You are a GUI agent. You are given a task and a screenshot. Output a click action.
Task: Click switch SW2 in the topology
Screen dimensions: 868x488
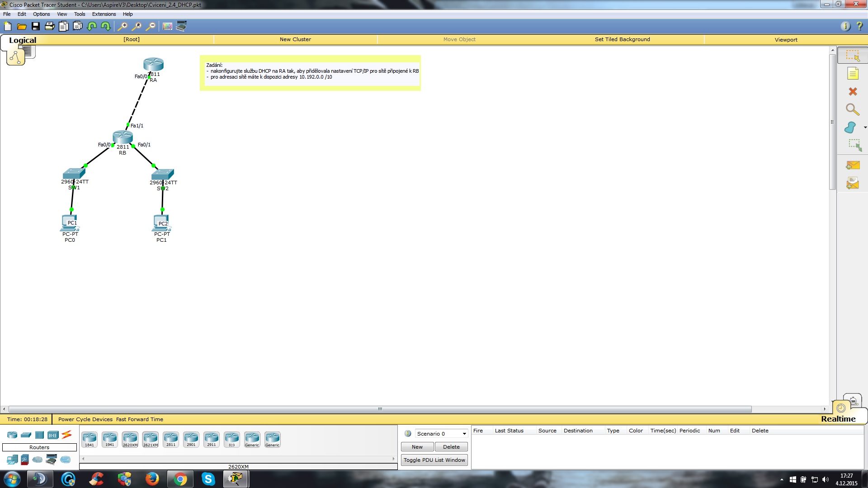pos(163,174)
